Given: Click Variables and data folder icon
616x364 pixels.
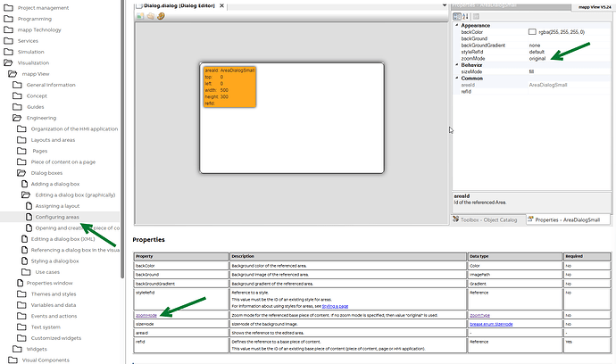Looking at the screenshot, I should 21,305.
